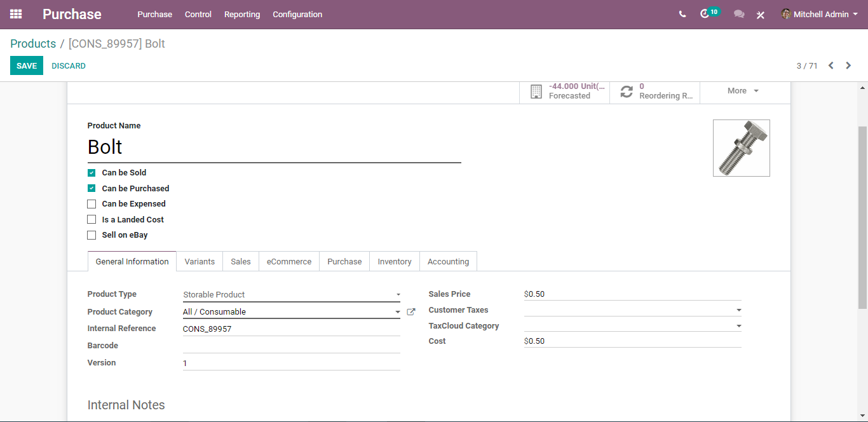Open Product Category external link icon
This screenshot has height=422, width=868.
coord(411,312)
